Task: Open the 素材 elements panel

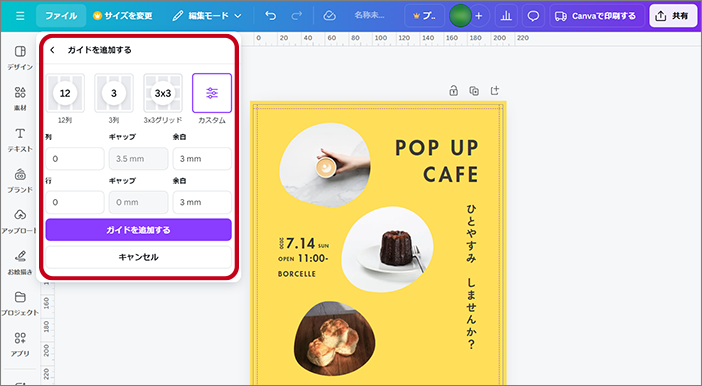Action: tap(20, 99)
